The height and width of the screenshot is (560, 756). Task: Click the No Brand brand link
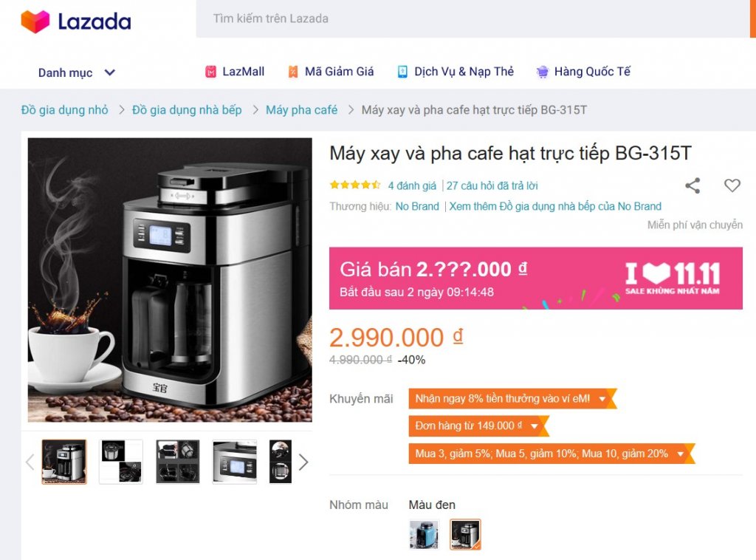pos(417,206)
